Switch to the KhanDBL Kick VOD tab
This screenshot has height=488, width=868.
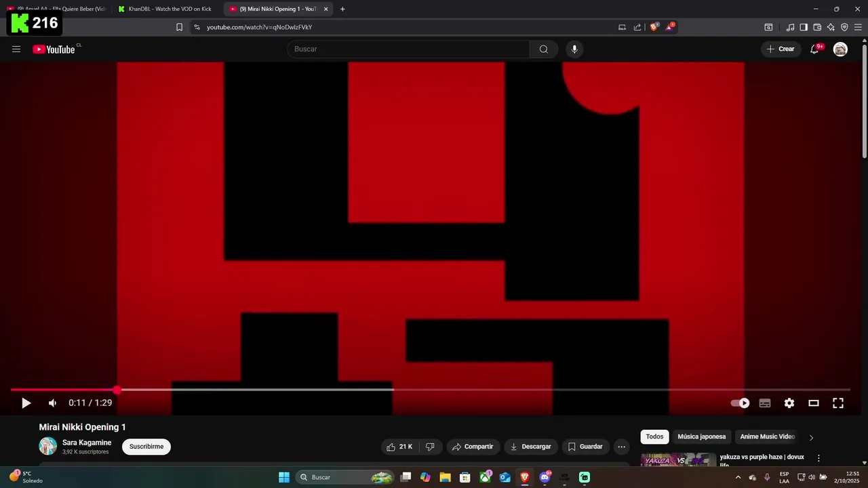tap(166, 9)
